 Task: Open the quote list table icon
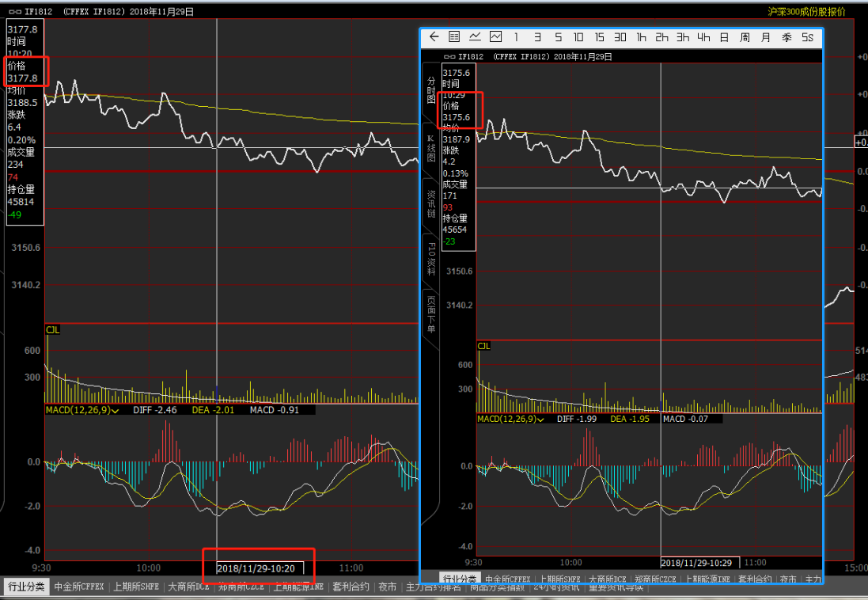[x=454, y=37]
